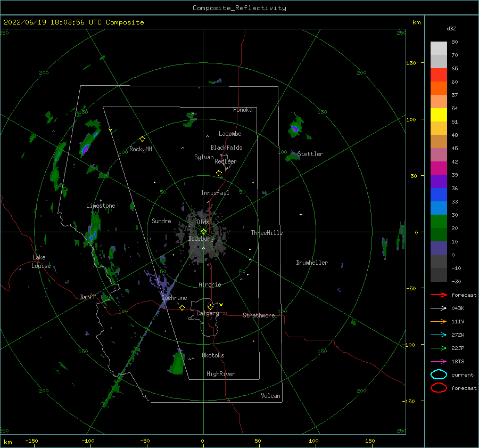Click the Vulcan city label
This screenshot has height=448, width=479.
tap(271, 396)
